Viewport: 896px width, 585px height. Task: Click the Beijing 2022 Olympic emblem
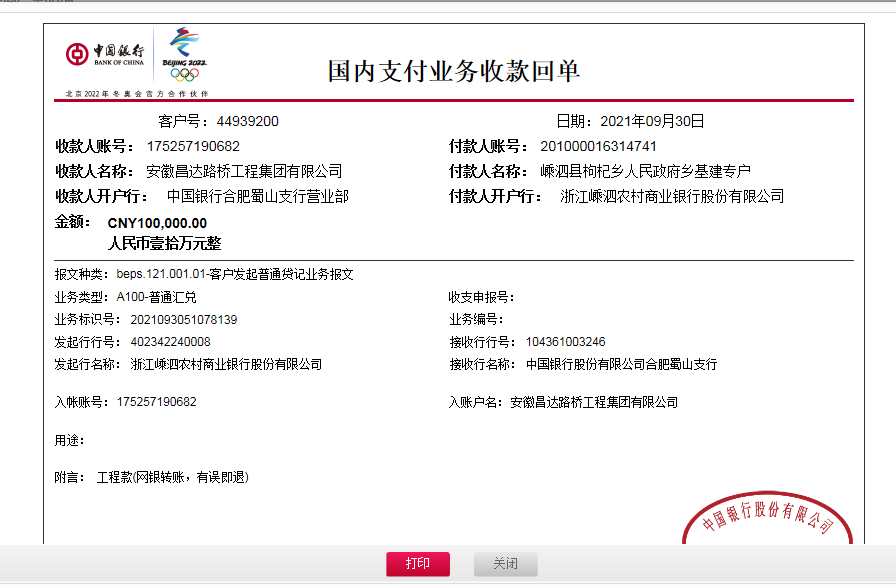click(x=184, y=54)
